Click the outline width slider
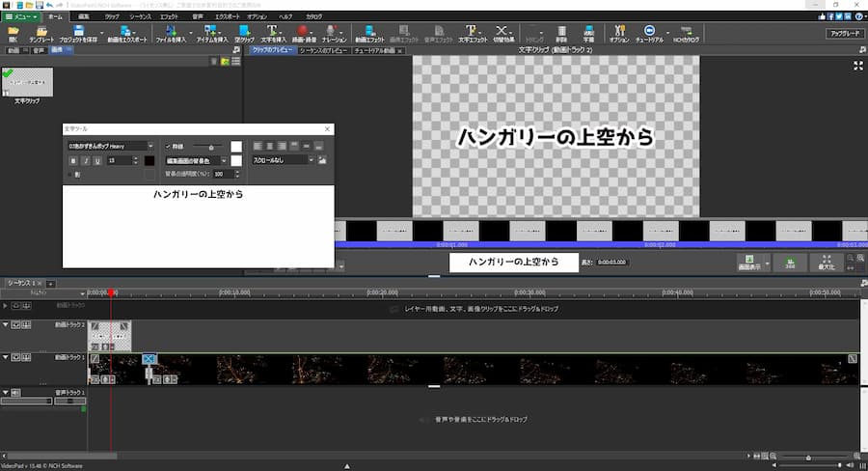 point(207,147)
